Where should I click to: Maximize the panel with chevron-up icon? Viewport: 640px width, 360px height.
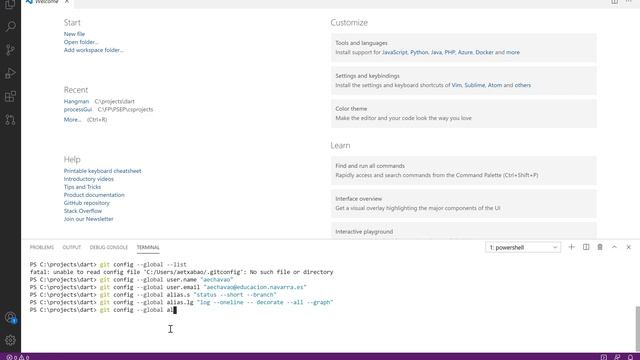coord(614,247)
